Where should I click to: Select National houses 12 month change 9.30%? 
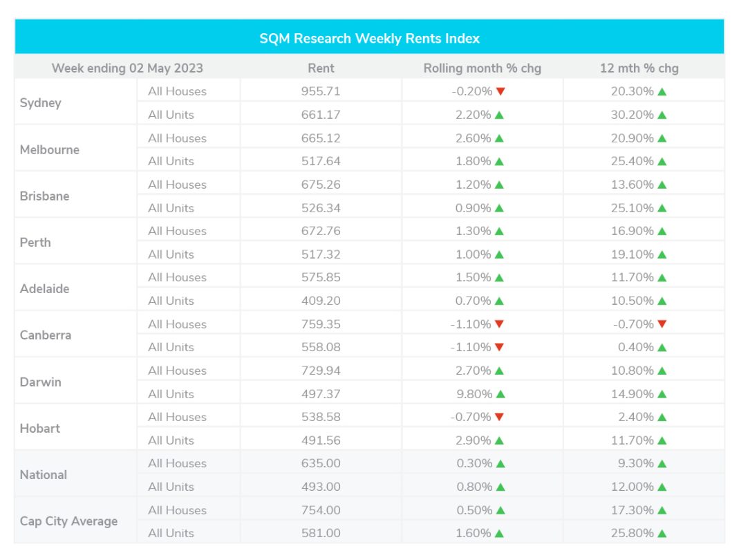636,463
